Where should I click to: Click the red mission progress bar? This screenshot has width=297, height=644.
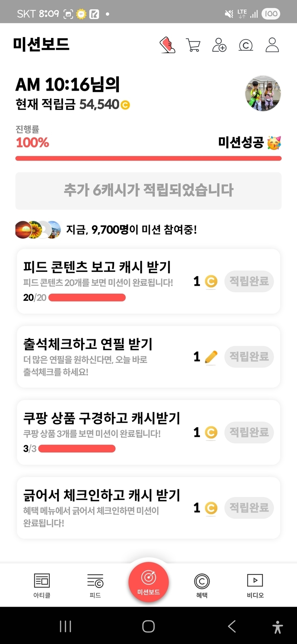[148, 158]
